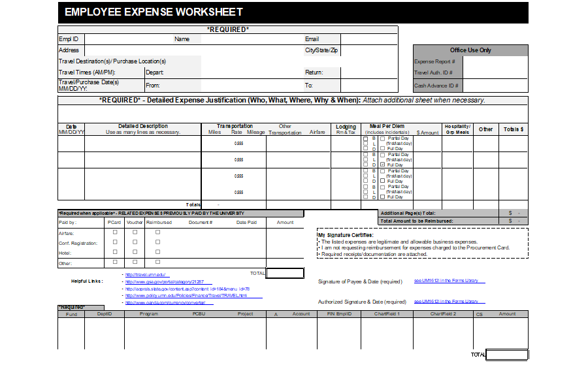Click the ChartField 2 column entry cell
The height and width of the screenshot is (365, 588).
click(x=443, y=334)
